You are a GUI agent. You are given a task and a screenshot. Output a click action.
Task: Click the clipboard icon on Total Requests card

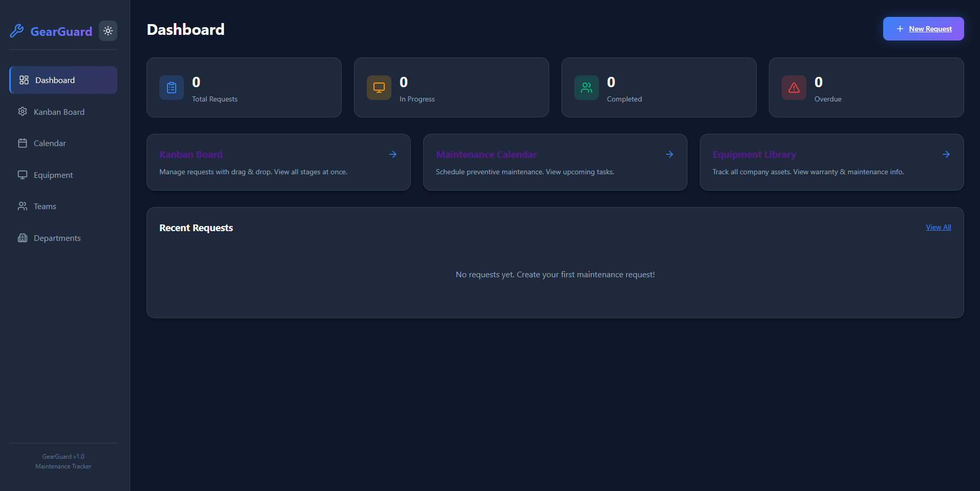pyautogui.click(x=171, y=88)
